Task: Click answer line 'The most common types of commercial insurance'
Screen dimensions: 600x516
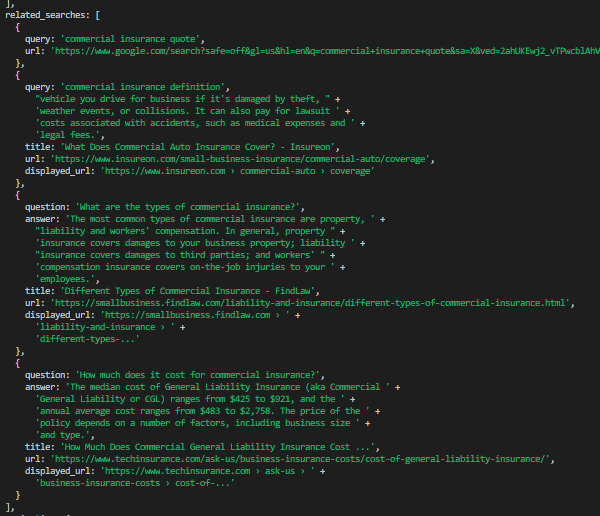Action: coord(220,219)
